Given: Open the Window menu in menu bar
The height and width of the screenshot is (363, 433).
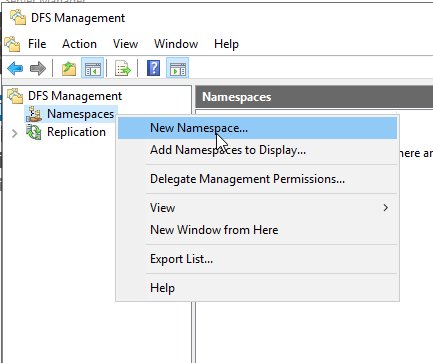Looking at the screenshot, I should (176, 44).
